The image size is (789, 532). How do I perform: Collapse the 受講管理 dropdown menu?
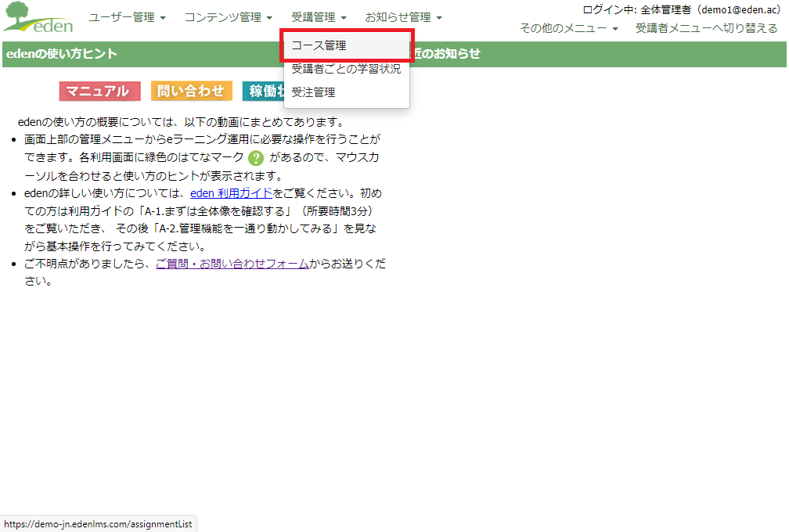pyautogui.click(x=318, y=17)
